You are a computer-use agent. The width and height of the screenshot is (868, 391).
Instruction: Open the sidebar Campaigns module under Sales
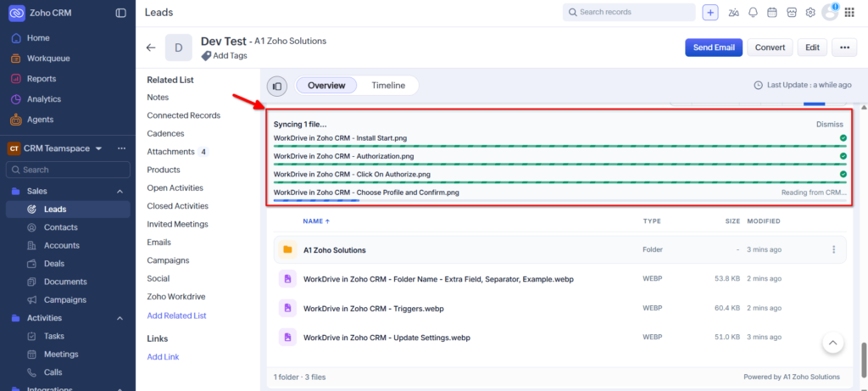coord(64,299)
